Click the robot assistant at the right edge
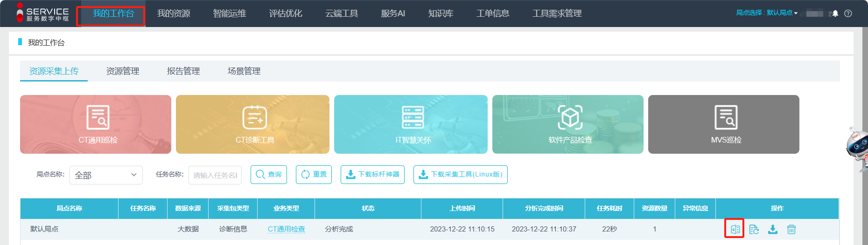The image size is (868, 245). 858,149
